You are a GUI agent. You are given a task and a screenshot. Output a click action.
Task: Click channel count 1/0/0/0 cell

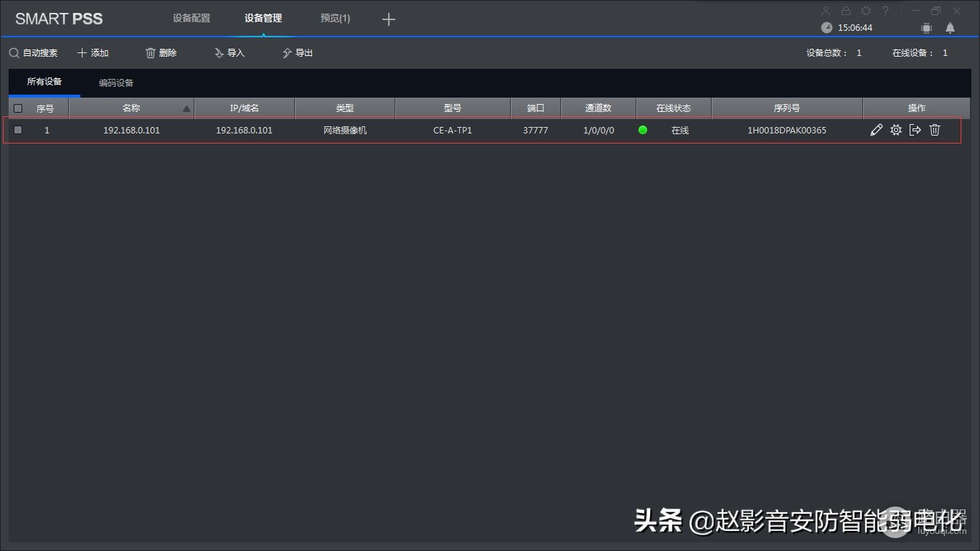coord(598,131)
